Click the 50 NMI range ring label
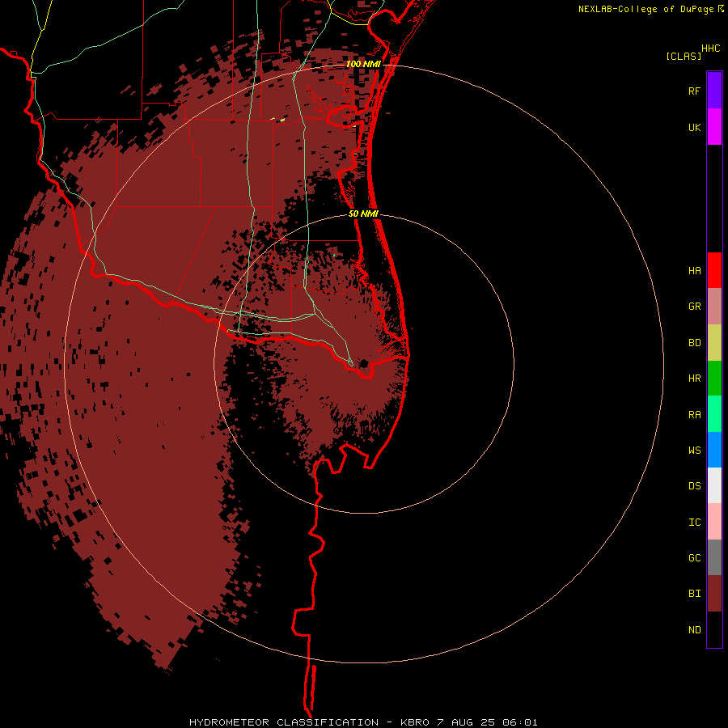 [363, 214]
